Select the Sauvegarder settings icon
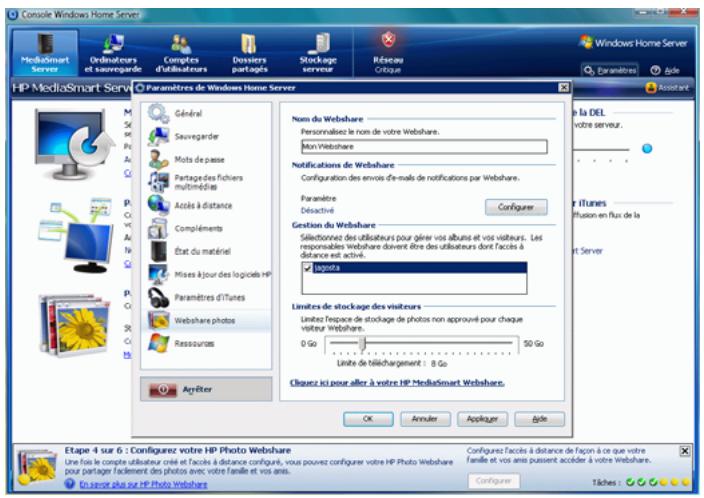This screenshot has width=704, height=498. point(158,136)
